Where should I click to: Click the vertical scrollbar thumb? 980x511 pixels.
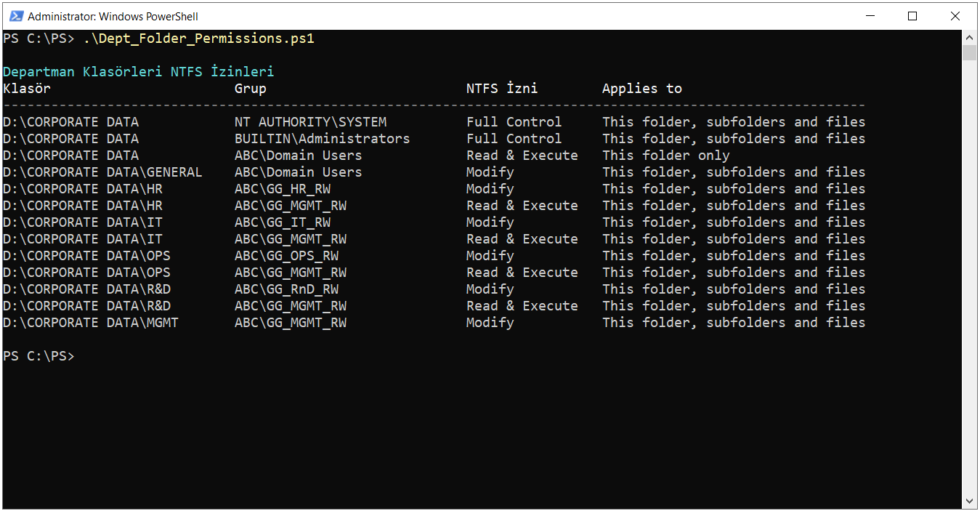[x=969, y=53]
